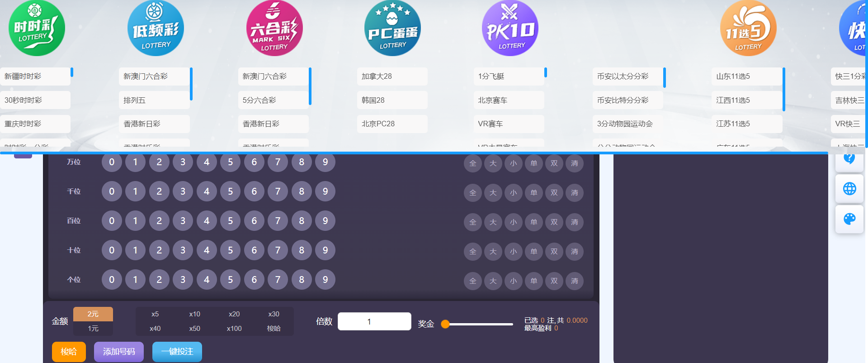Image resolution: width=868 pixels, height=363 pixels.
Task: Click the 时时彩 lottery logo icon
Action: pos(37,28)
